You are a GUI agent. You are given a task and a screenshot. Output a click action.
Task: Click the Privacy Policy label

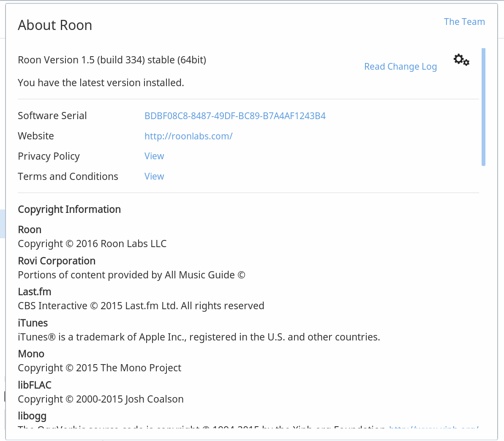pyautogui.click(x=49, y=157)
